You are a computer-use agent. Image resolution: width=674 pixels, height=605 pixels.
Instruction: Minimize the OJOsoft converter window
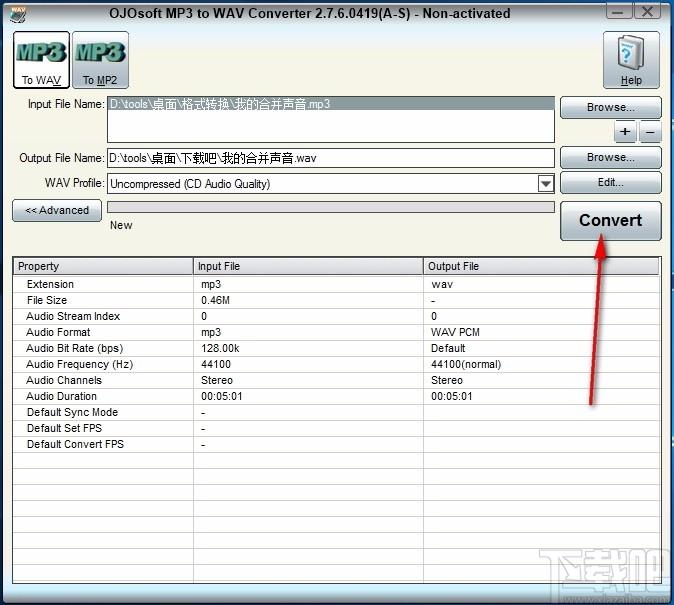tap(618, 12)
